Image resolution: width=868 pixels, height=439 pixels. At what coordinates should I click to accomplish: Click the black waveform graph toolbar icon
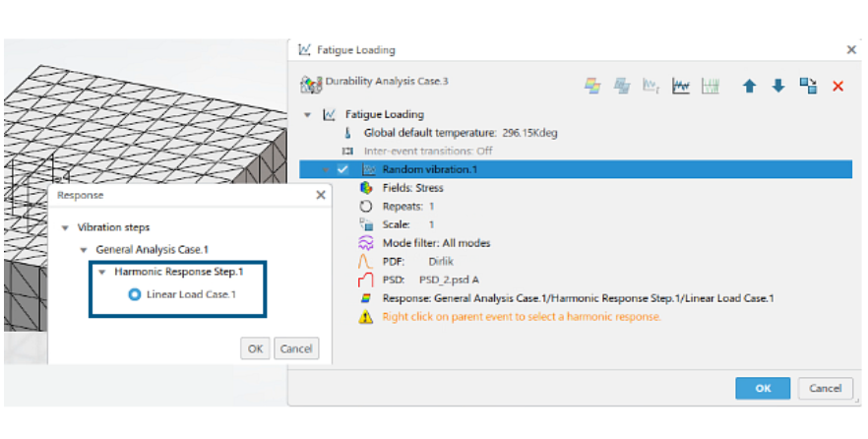(680, 87)
